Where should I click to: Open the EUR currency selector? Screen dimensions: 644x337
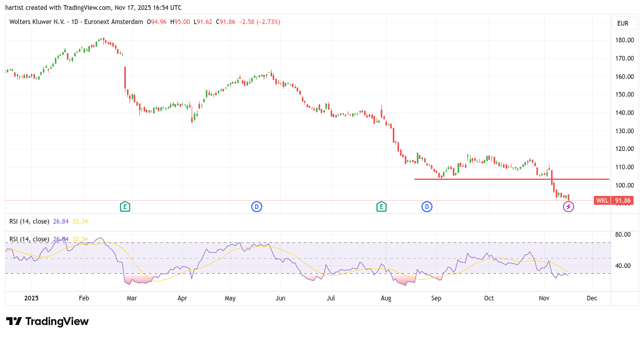click(x=623, y=23)
